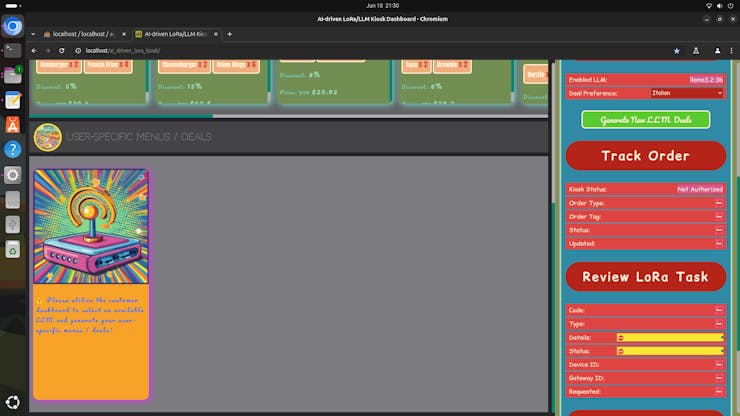
Task: Click the address bar URL
Action: pos(123,51)
